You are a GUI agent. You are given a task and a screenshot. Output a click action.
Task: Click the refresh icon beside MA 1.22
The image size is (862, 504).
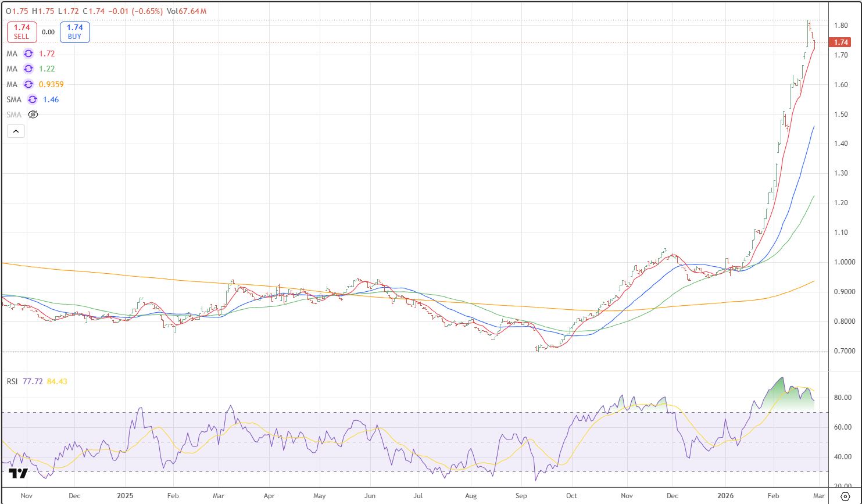pos(28,69)
